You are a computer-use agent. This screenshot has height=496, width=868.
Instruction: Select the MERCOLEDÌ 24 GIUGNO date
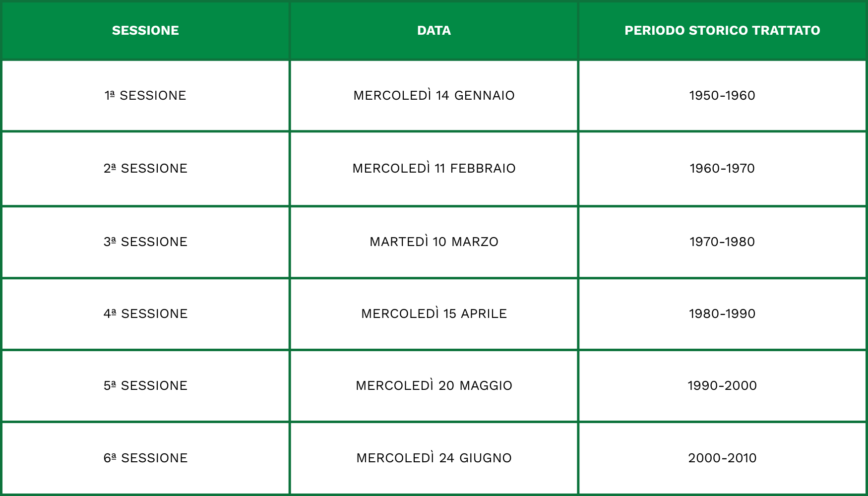coord(434,458)
